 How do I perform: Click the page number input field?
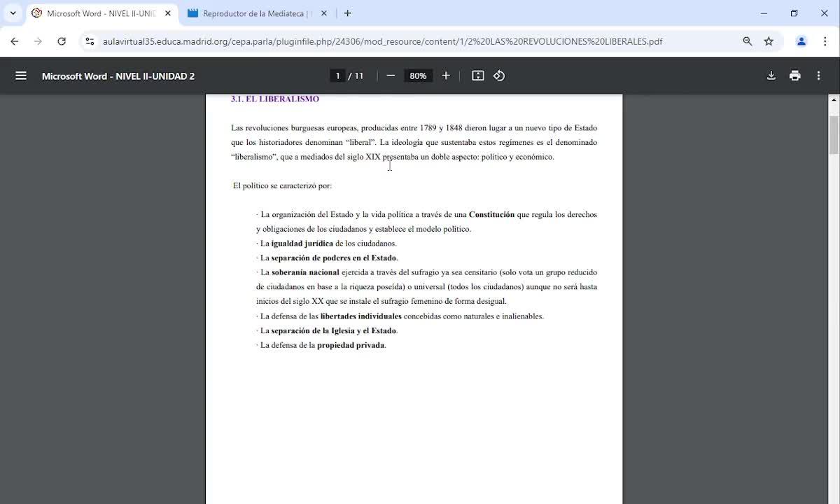click(x=337, y=76)
